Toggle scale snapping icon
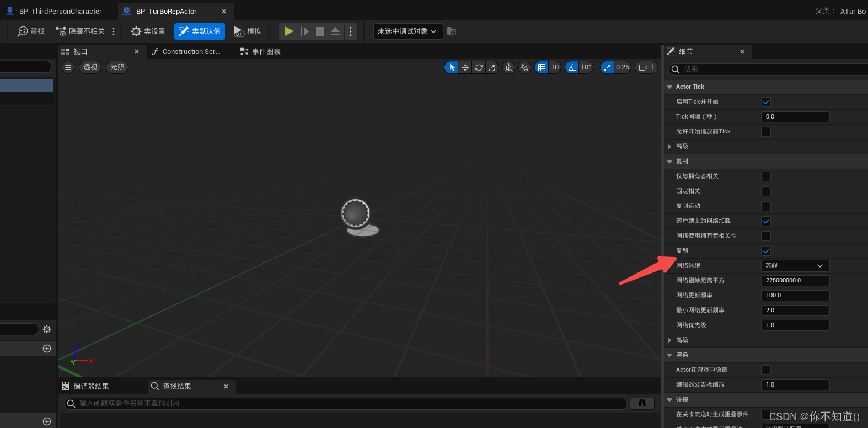The height and width of the screenshot is (428, 868). click(x=607, y=67)
